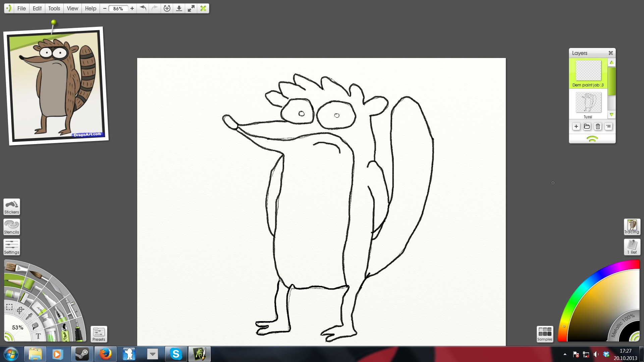Collapse the Layers panel green arc
The width and height of the screenshot is (644, 362).
tap(592, 139)
